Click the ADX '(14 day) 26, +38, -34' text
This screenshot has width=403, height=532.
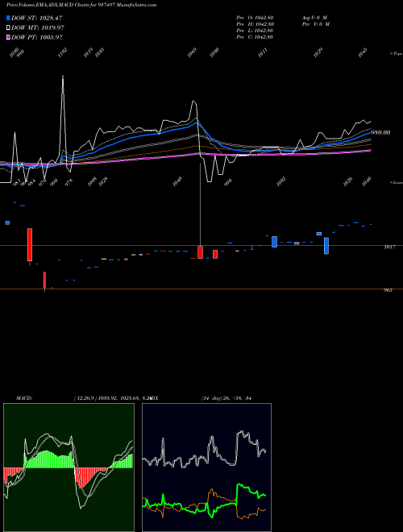226,397
